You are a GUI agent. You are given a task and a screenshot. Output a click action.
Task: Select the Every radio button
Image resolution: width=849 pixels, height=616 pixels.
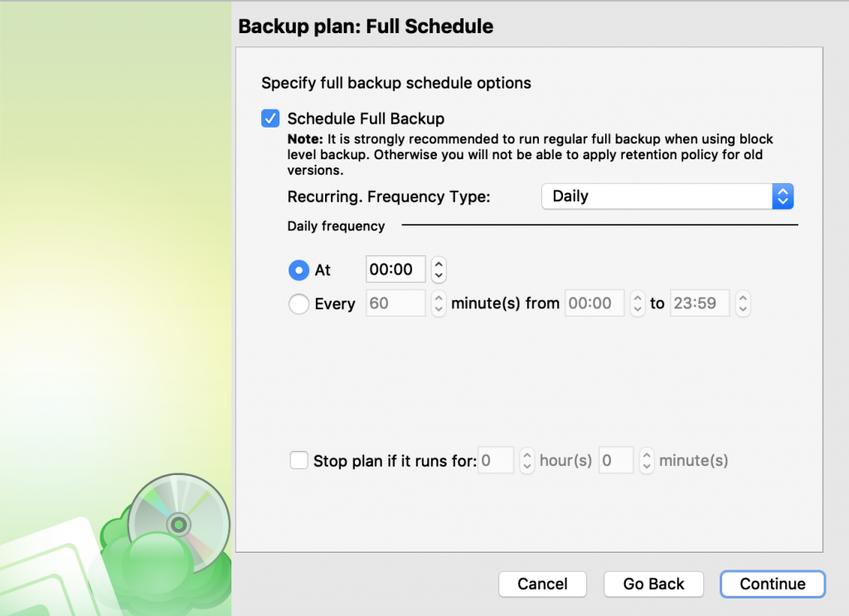coord(298,303)
